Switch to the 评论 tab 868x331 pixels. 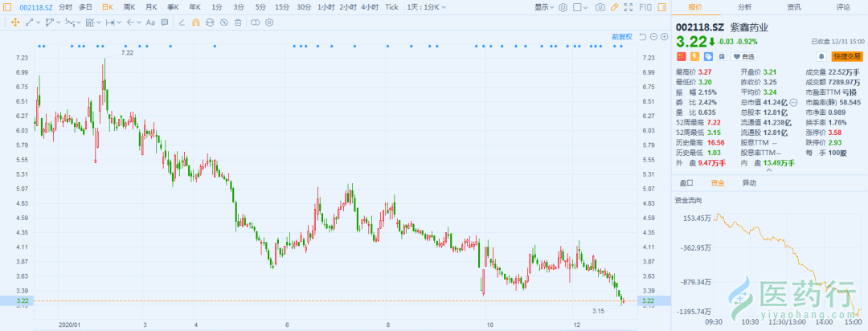point(843,7)
